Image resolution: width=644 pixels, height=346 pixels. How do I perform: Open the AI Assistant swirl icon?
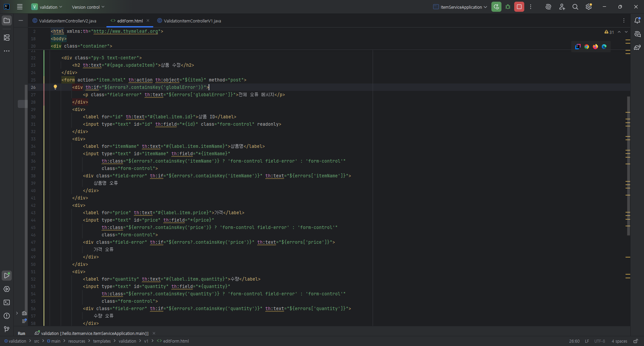tap(548, 7)
